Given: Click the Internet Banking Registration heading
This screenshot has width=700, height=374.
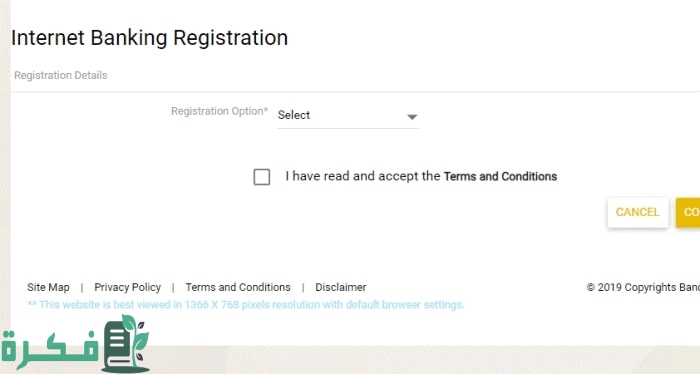Looking at the screenshot, I should (150, 37).
